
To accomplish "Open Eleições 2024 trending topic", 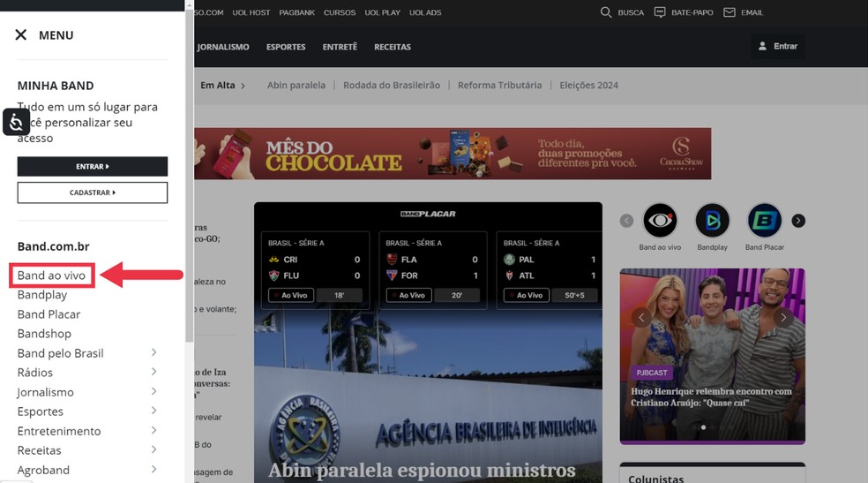I will [588, 86].
